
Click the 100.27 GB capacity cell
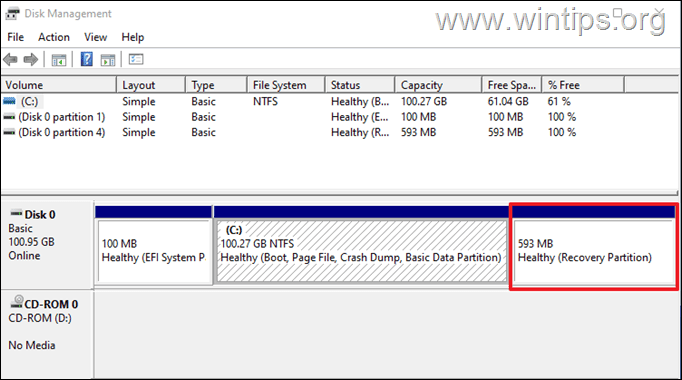(424, 101)
